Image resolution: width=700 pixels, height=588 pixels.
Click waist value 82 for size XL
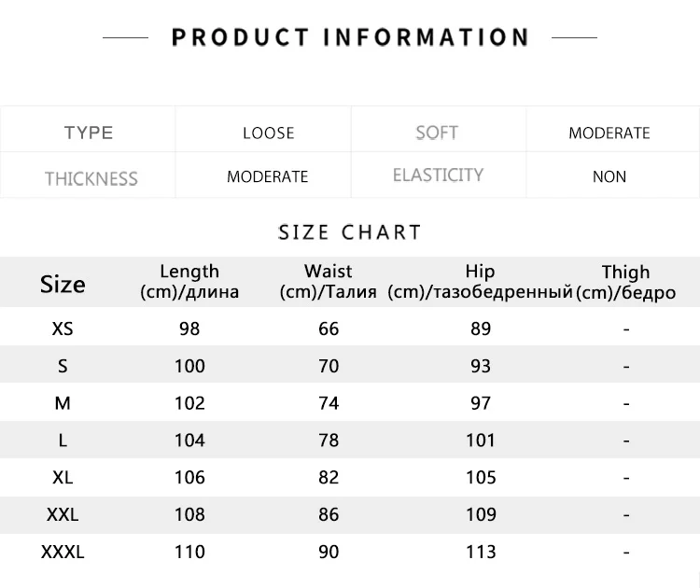[x=329, y=477]
